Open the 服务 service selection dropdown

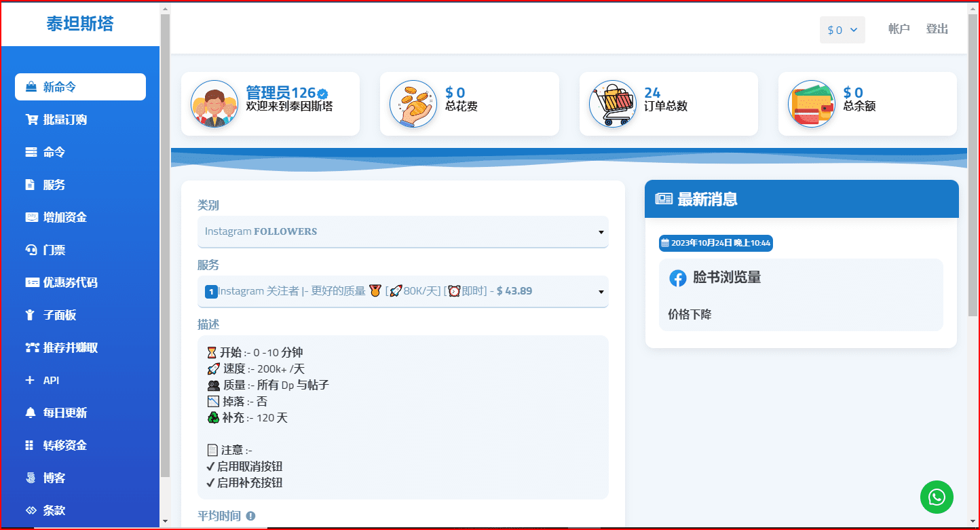point(403,291)
